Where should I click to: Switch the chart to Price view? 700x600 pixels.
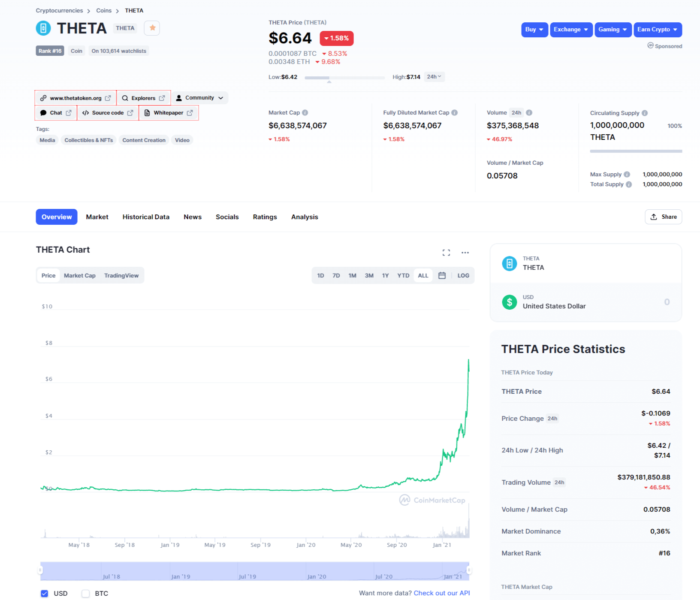pyautogui.click(x=48, y=275)
